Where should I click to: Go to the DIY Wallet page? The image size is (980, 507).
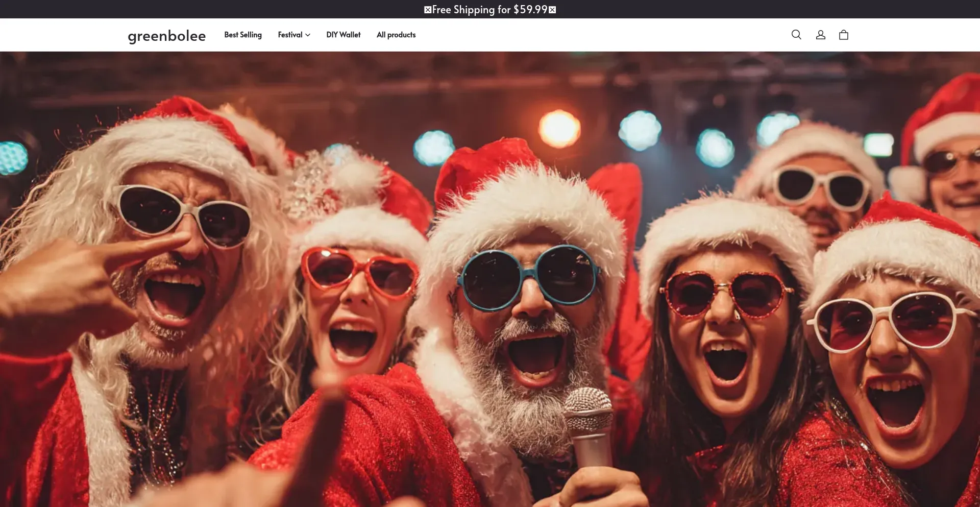[343, 35]
